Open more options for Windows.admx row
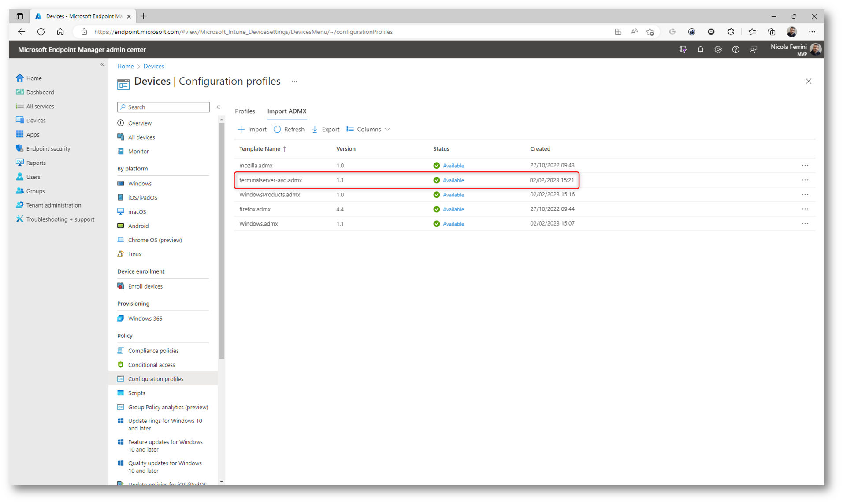Screen dimensions: 843x504 point(805,223)
